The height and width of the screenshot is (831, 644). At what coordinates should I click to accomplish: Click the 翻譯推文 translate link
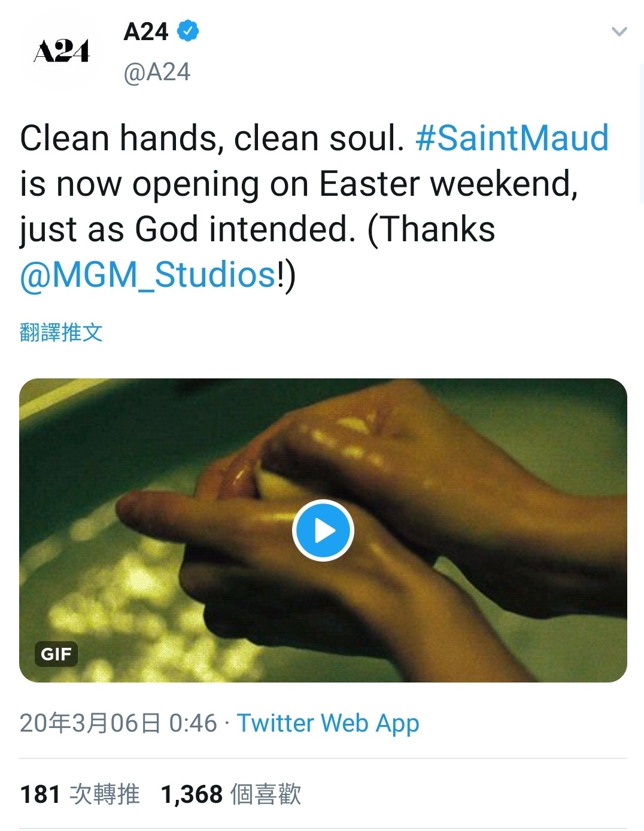[61, 332]
